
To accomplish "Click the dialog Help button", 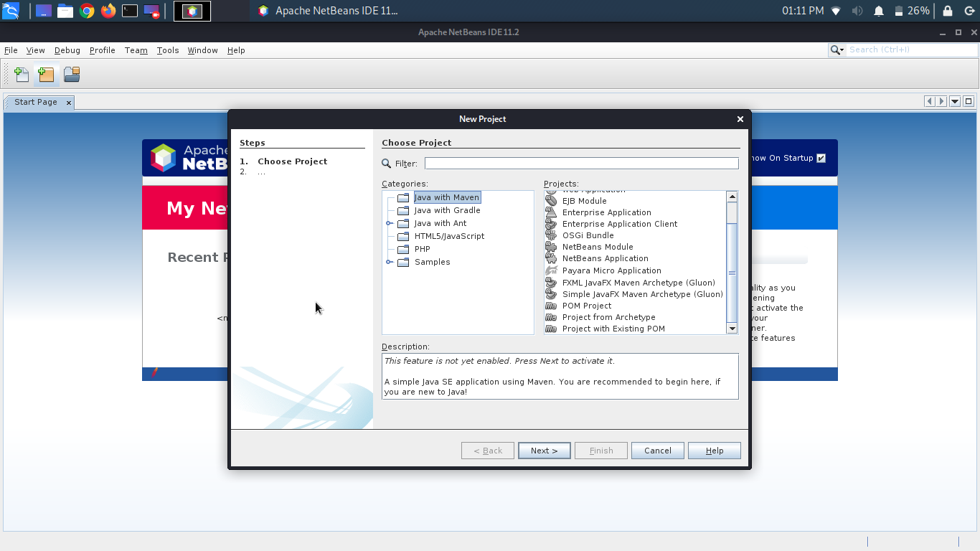I will [x=714, y=451].
